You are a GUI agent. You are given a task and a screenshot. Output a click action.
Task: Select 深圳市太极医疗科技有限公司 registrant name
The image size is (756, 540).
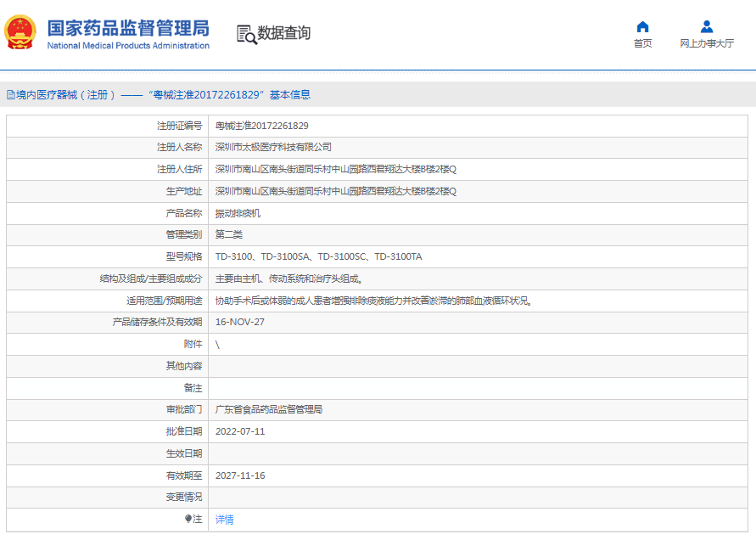[273, 147]
